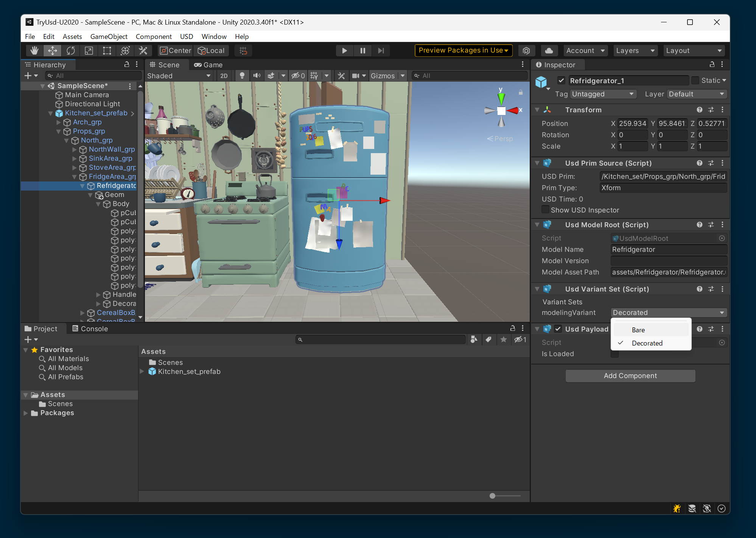Open the Layers dropdown
The width and height of the screenshot is (756, 538).
(x=635, y=51)
